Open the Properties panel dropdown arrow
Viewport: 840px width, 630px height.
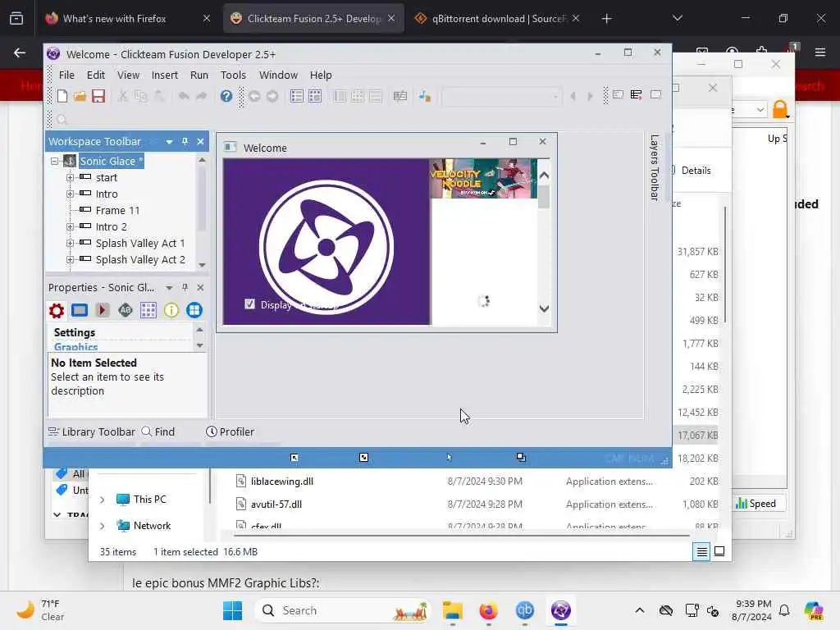169,288
